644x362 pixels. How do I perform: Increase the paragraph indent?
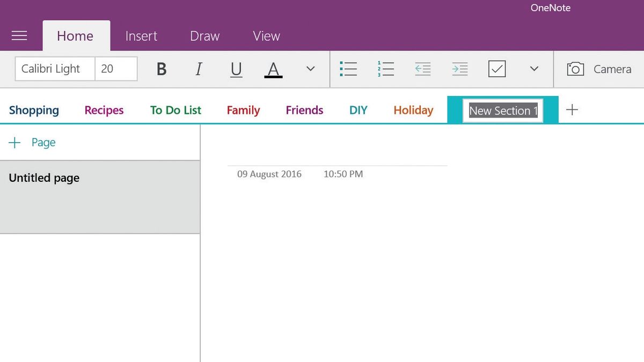pos(459,69)
